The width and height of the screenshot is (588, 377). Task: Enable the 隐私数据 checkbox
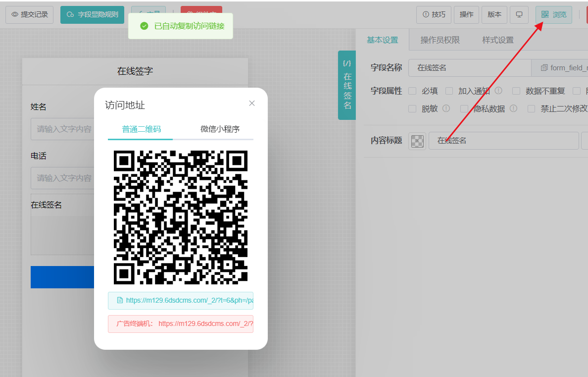coord(464,108)
